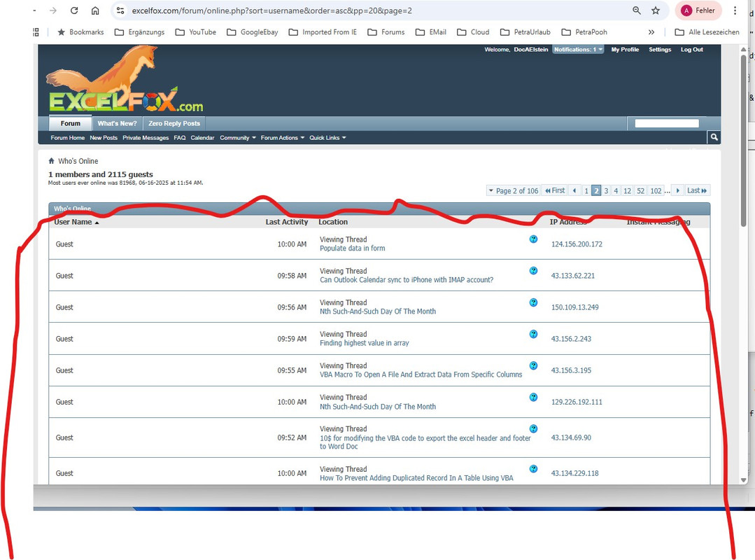Open thread Populate data in form
This screenshot has width=755, height=560.
(x=353, y=248)
